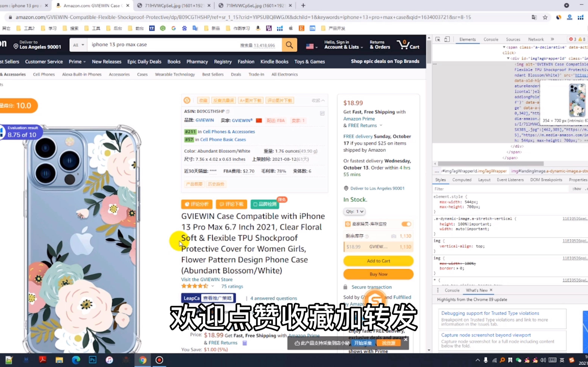Go to Epic Daily Deals in navigation
588x367 pixels.
144,62
